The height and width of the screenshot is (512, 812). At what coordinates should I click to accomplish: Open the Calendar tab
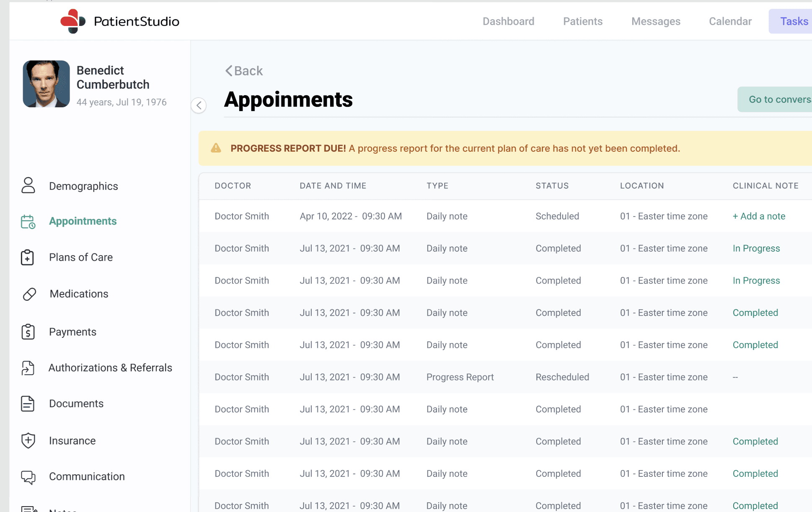coord(730,21)
